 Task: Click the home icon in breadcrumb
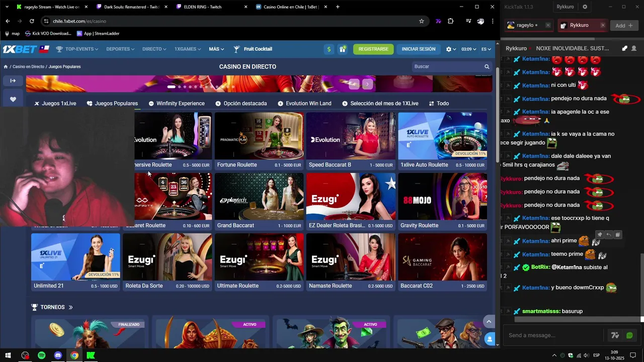(x=6, y=66)
